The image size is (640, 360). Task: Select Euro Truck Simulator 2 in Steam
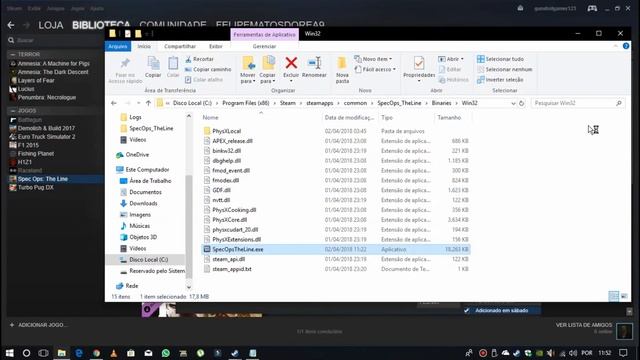tap(47, 137)
